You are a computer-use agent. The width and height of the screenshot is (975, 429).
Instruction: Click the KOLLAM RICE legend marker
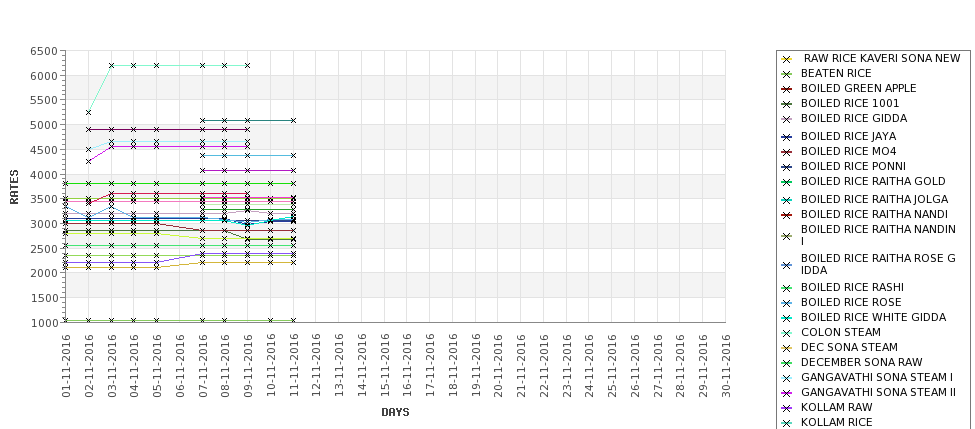(x=787, y=423)
